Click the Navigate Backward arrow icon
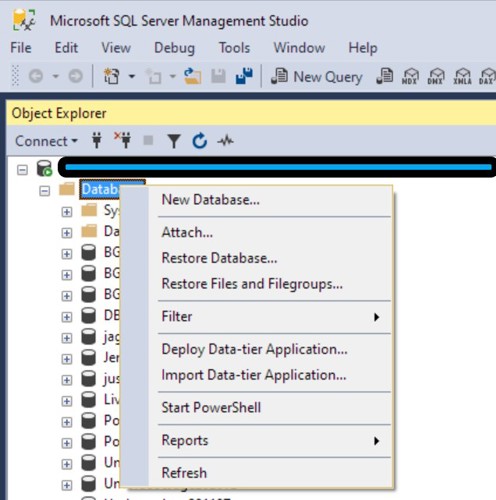This screenshot has width=496, height=500. tap(36, 76)
